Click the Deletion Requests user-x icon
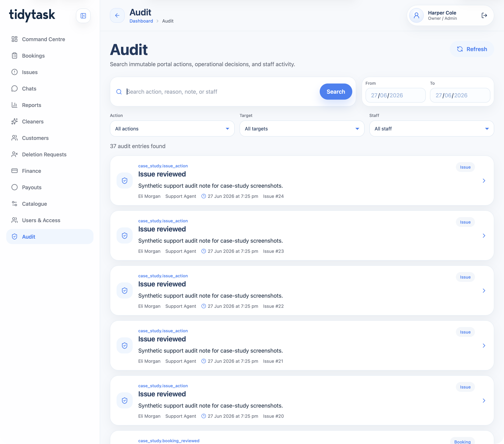The height and width of the screenshot is (444, 504). tap(15, 154)
